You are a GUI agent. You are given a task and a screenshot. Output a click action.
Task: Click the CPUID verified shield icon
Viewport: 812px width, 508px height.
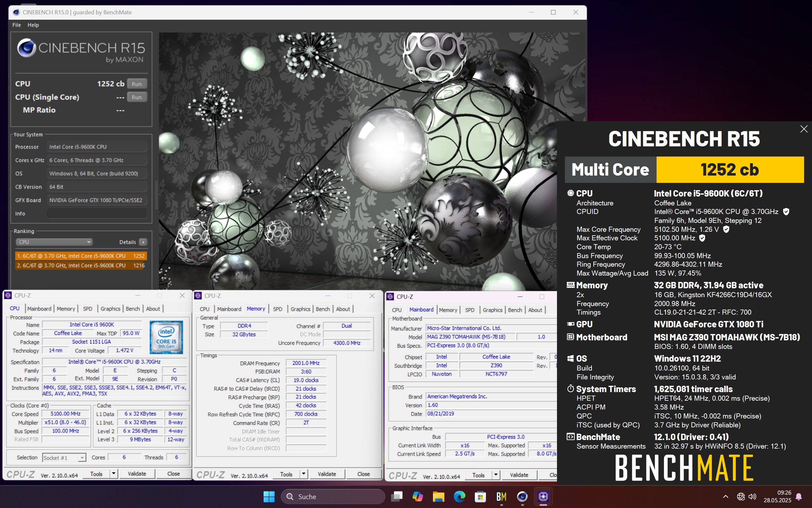[x=786, y=212]
